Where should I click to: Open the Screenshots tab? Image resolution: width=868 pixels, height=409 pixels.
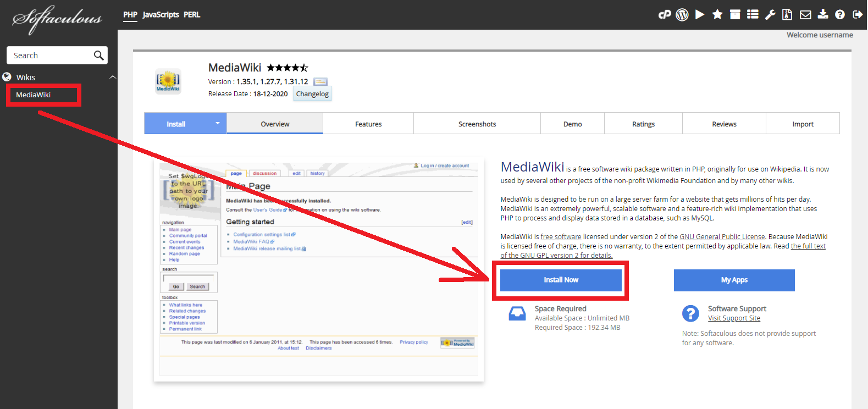pyautogui.click(x=477, y=124)
